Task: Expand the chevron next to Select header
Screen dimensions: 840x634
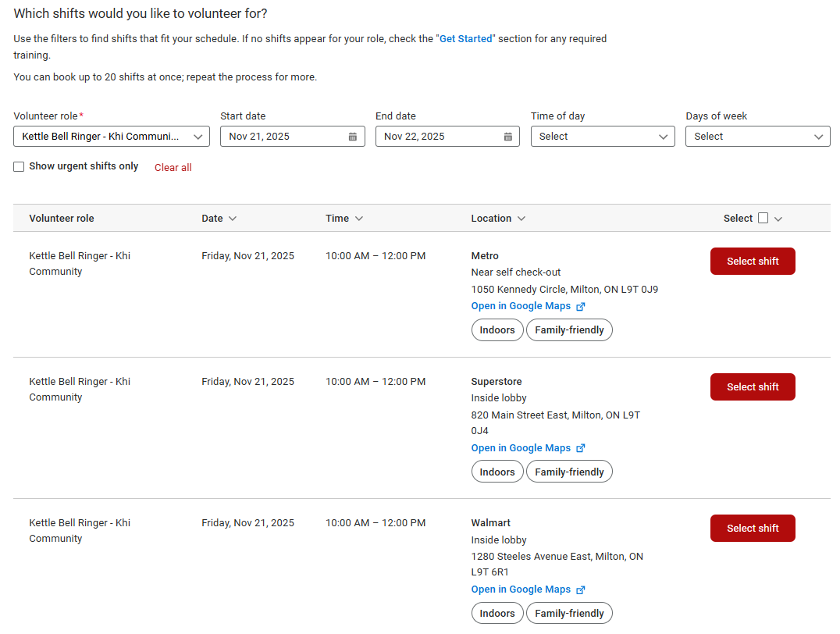Action: (x=778, y=219)
